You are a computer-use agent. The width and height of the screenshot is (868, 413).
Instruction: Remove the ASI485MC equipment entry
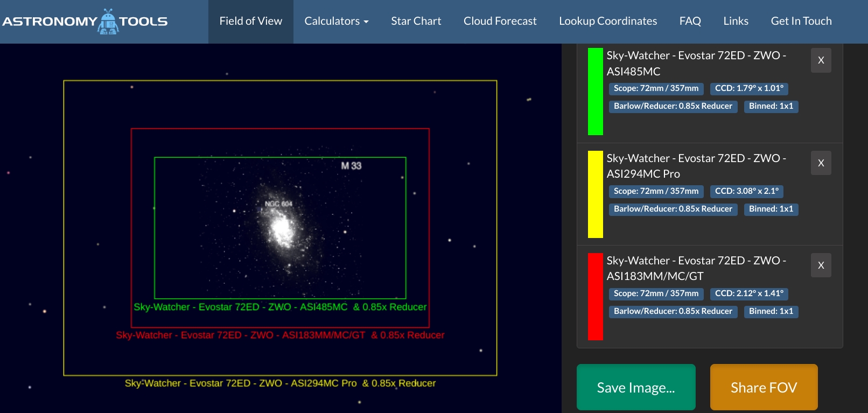coord(821,60)
